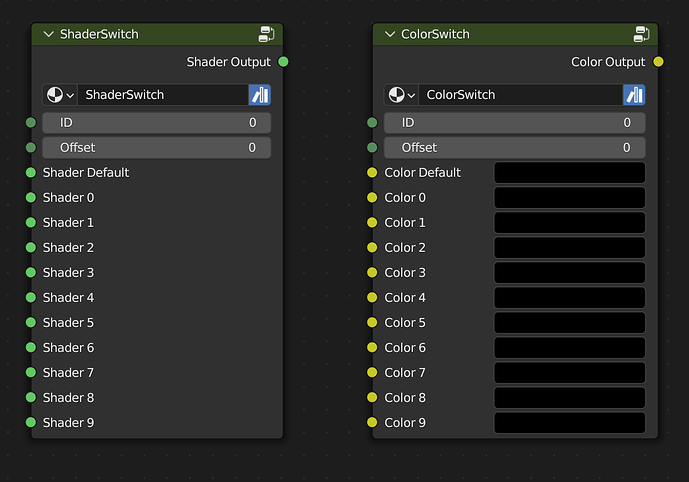The height and width of the screenshot is (482, 689).
Task: Click the Color 6 input socket
Action: tap(372, 348)
